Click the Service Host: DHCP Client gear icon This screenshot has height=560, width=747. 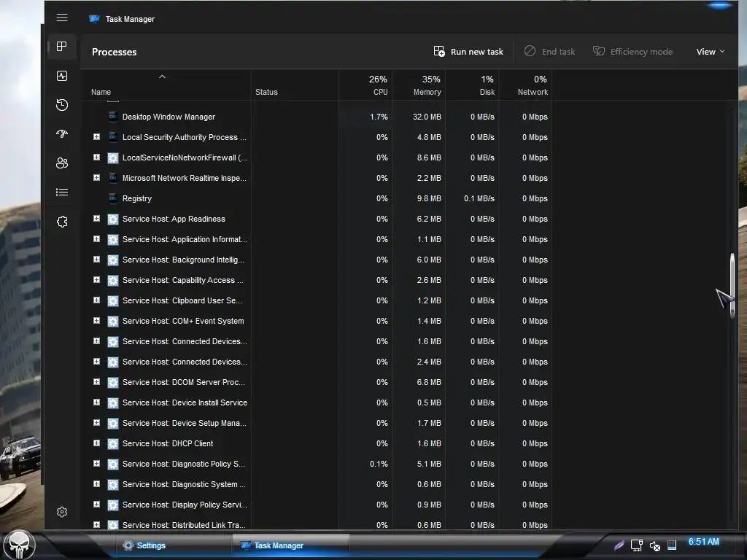(113, 444)
